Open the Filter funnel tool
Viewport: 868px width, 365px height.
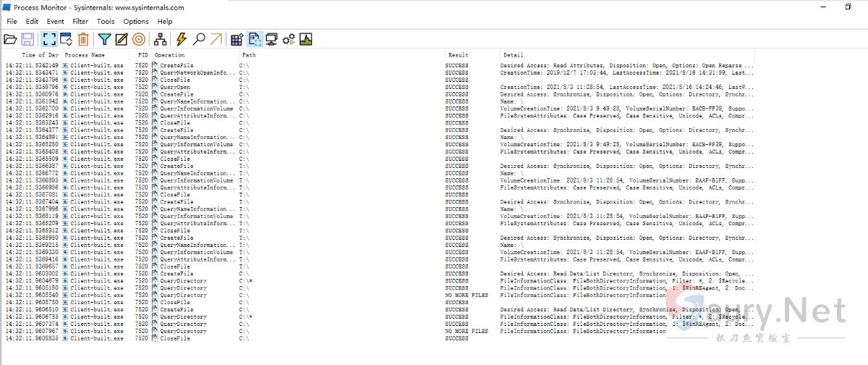[x=105, y=39]
